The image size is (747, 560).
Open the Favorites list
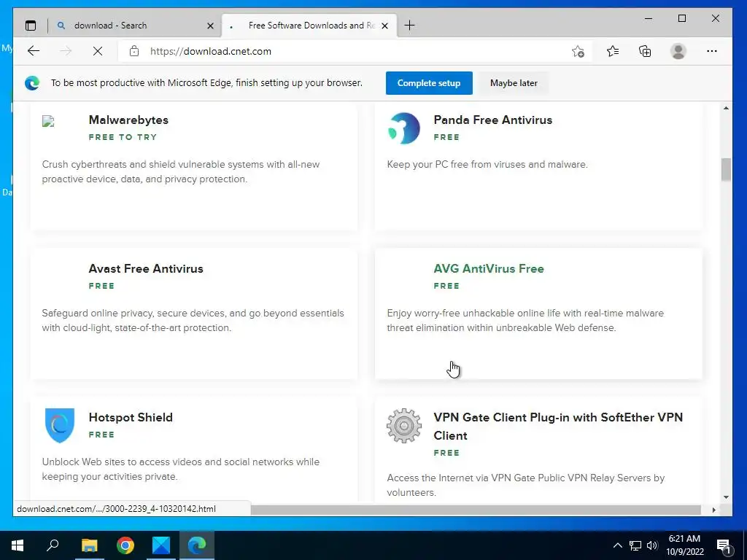613,51
